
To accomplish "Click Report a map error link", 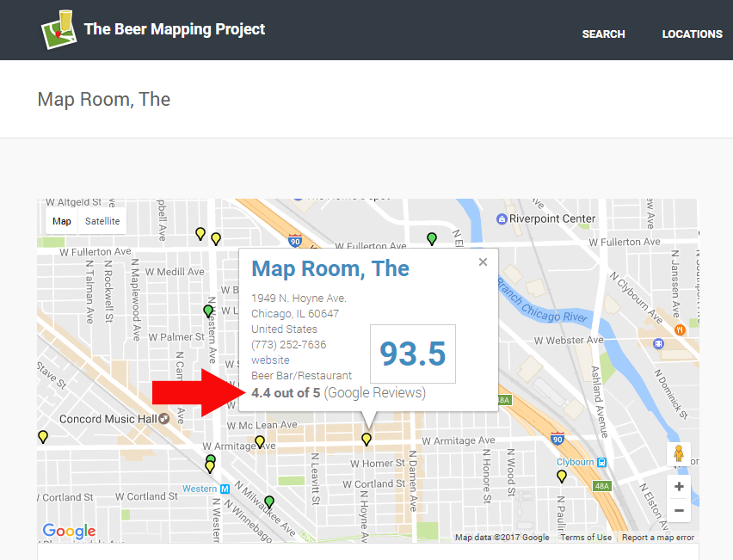I will tap(658, 537).
